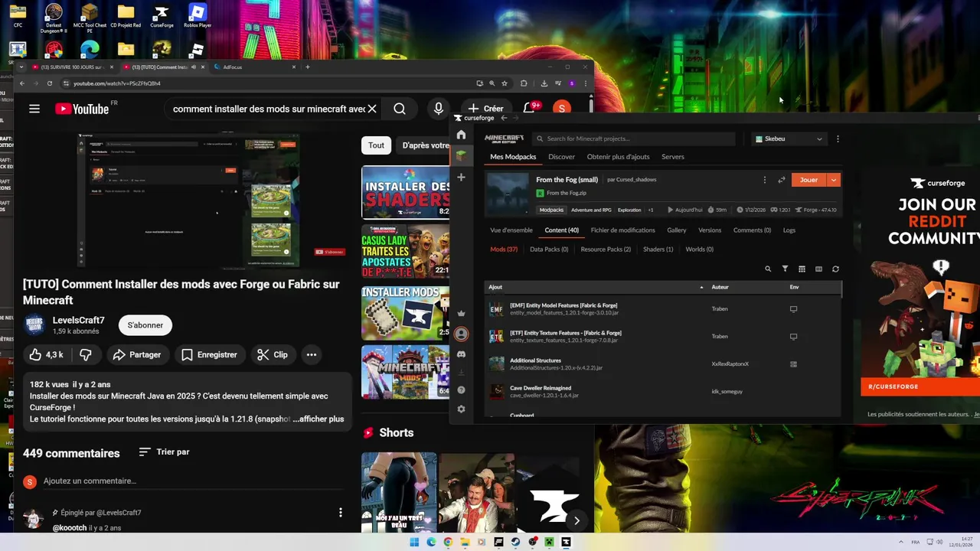This screenshot has width=980, height=551.
Task: Click the CurseForge project search field
Action: pyautogui.click(x=633, y=139)
